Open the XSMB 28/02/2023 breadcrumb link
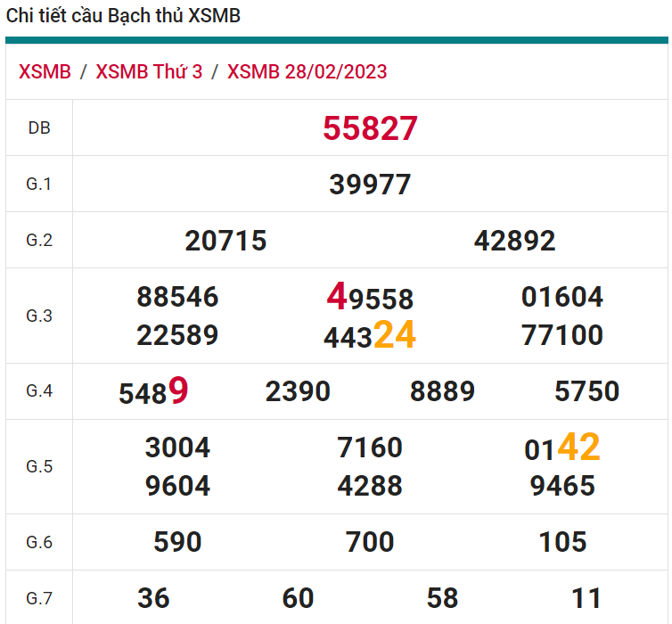The width and height of the screenshot is (672, 624). point(307,72)
